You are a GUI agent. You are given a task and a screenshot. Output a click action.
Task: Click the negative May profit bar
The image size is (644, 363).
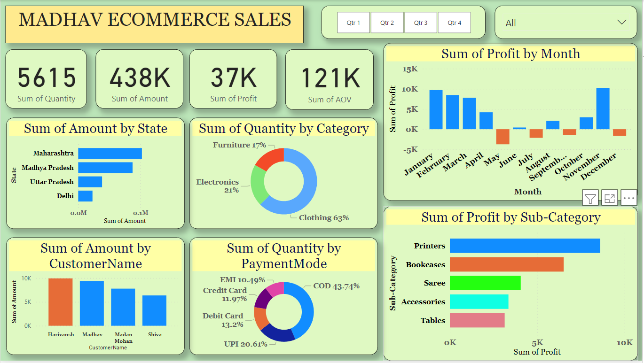(503, 137)
